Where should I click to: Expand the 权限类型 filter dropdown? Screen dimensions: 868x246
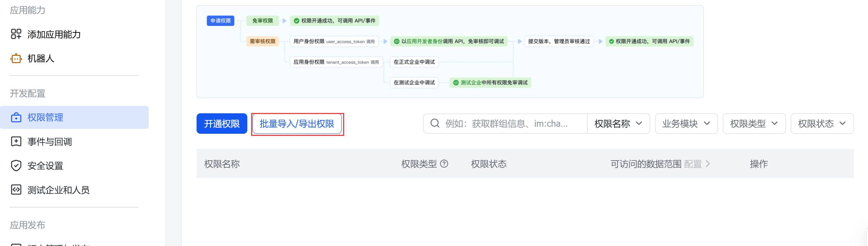(754, 124)
